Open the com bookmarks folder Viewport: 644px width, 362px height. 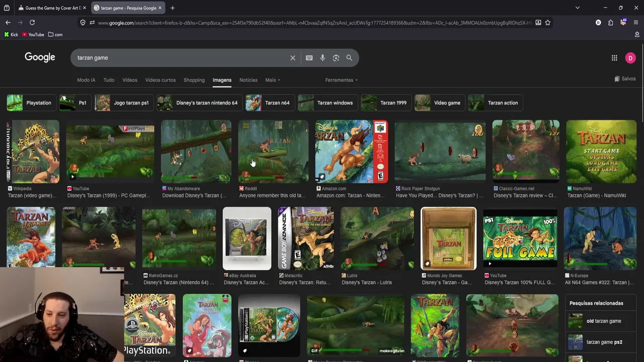(55, 35)
